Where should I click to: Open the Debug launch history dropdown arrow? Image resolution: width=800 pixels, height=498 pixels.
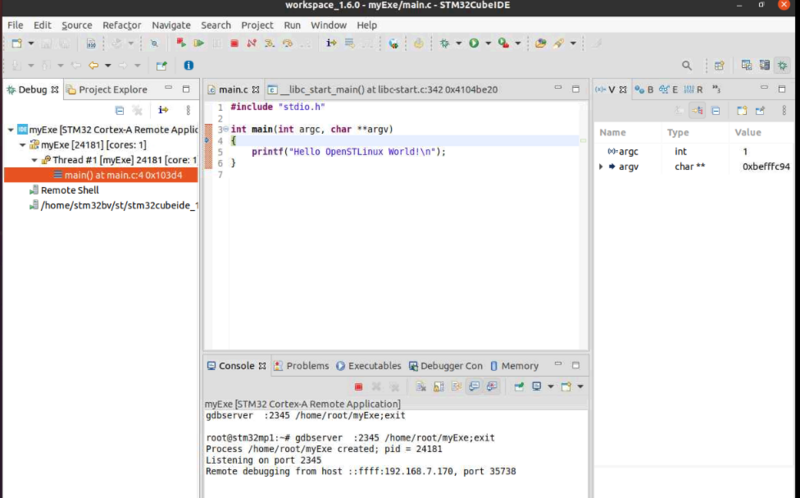point(459,43)
